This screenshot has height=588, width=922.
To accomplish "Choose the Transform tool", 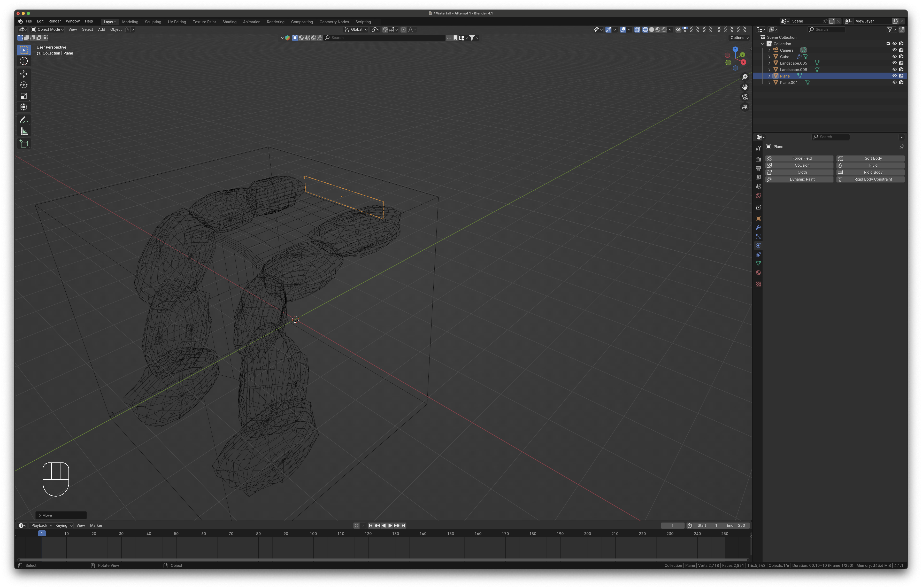I will click(24, 107).
